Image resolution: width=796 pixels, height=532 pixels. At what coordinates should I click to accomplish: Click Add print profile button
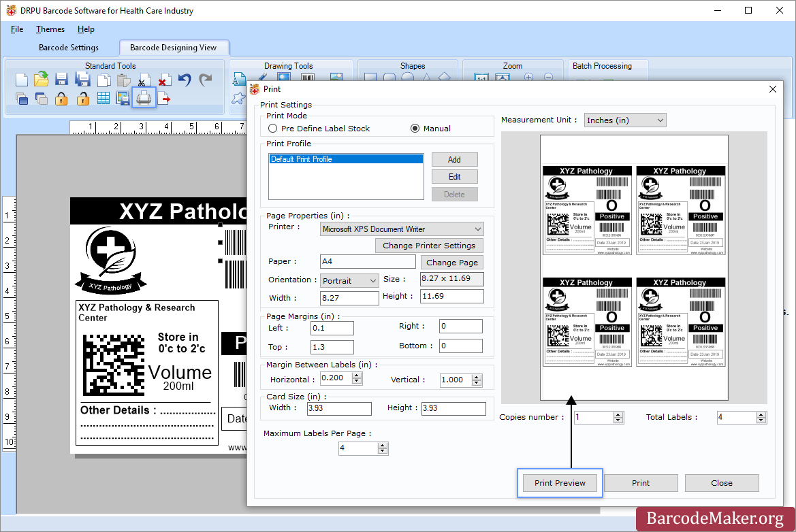(454, 160)
